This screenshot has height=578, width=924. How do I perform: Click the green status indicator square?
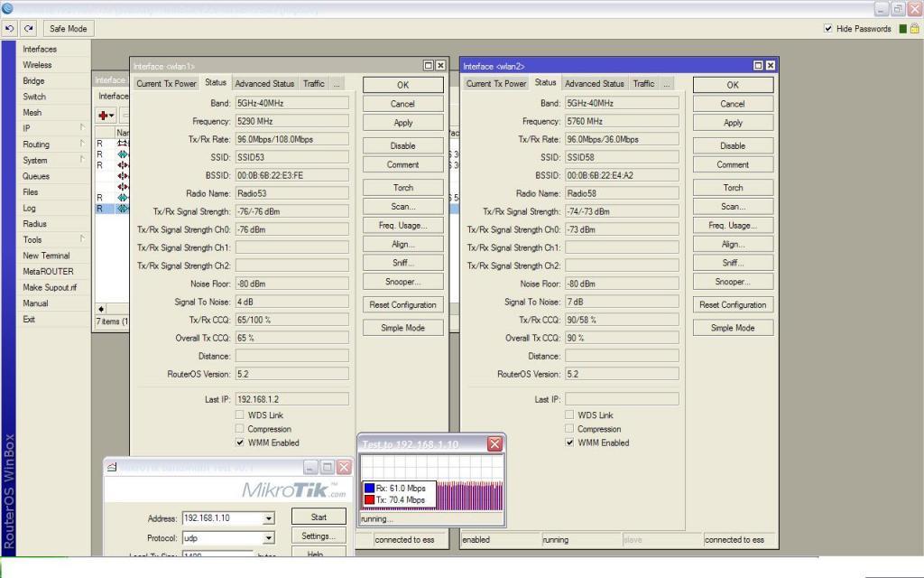(x=902, y=29)
